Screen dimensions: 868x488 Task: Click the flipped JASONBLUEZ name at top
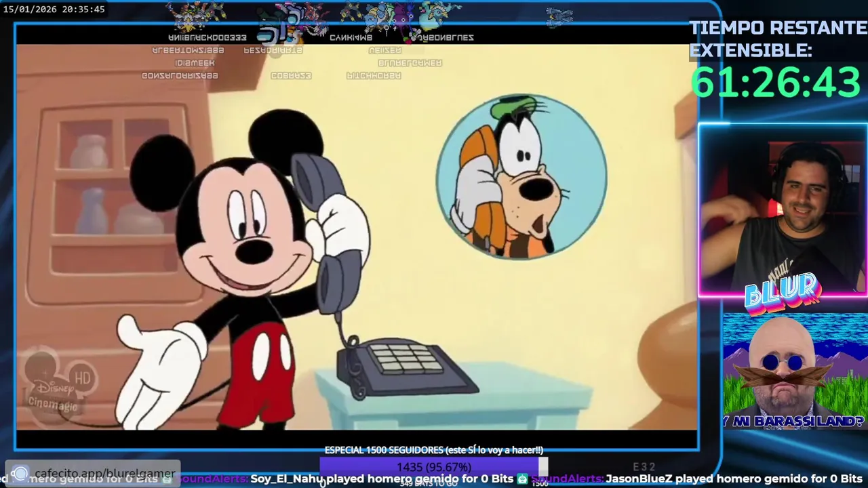(446, 37)
